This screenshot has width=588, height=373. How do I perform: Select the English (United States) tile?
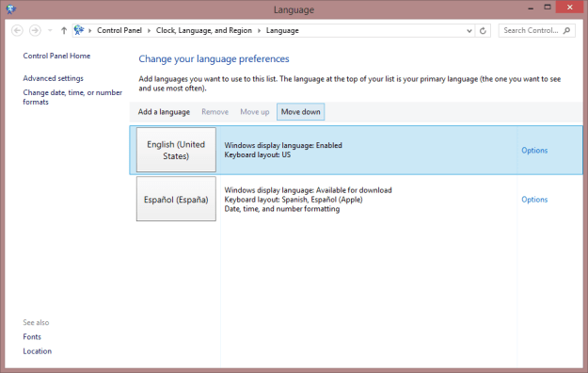pyautogui.click(x=176, y=150)
